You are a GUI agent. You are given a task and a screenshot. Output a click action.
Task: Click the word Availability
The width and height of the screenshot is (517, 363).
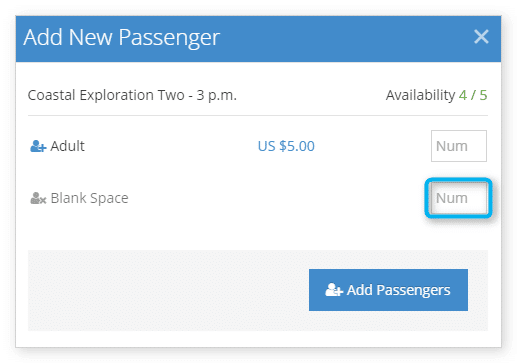point(420,95)
